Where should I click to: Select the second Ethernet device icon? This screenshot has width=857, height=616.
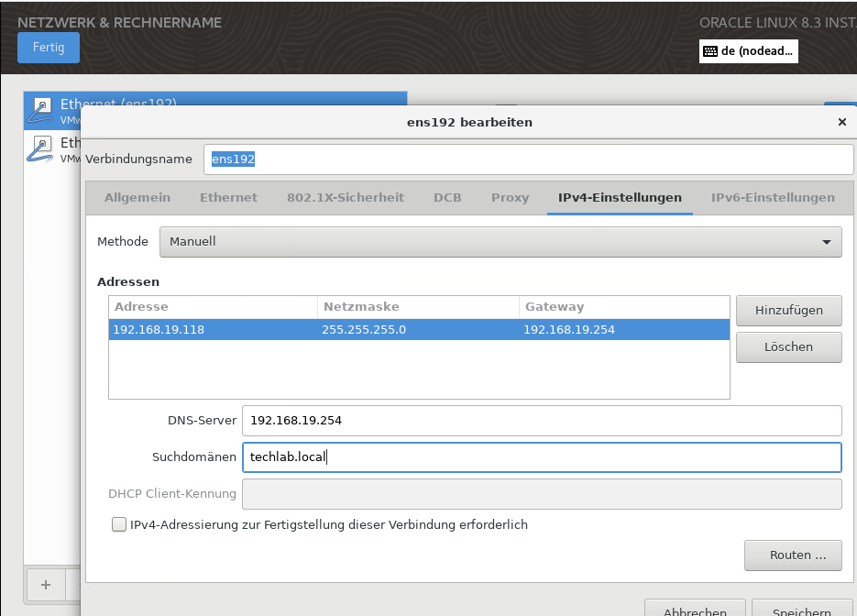pyautogui.click(x=41, y=148)
